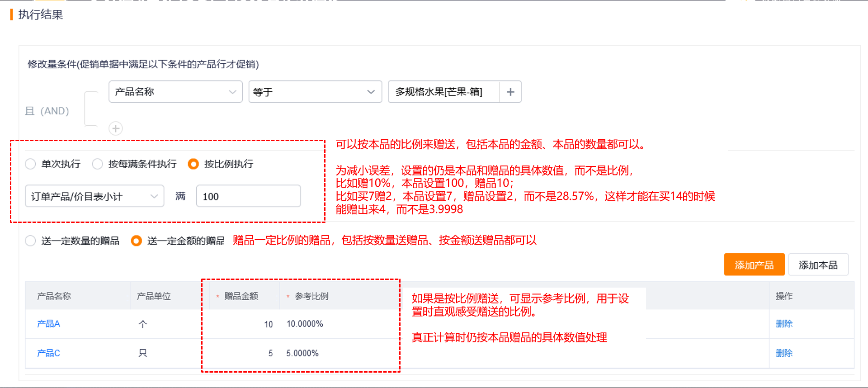The width and height of the screenshot is (868, 388).
Task: Open the 产品名称 condition dropdown
Action: [176, 92]
